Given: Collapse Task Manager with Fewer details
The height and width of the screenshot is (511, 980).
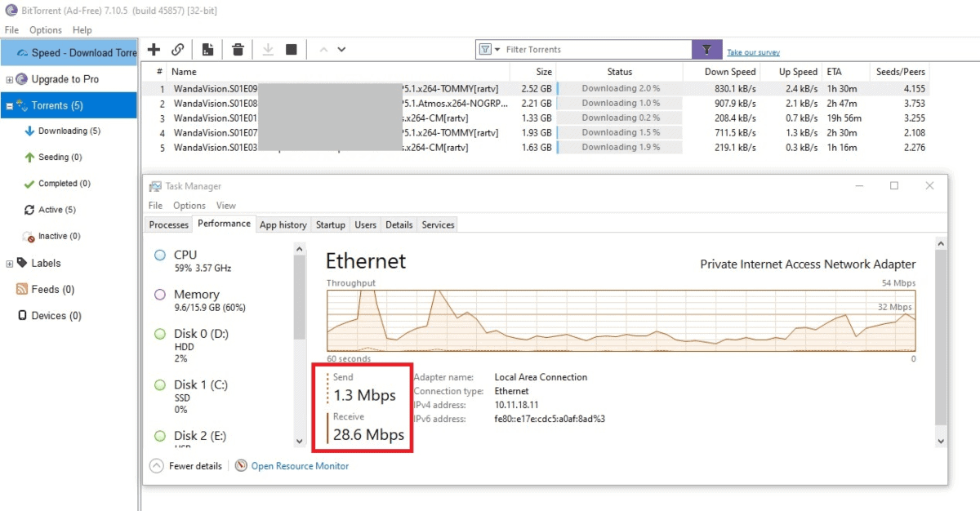Looking at the screenshot, I should coord(186,466).
